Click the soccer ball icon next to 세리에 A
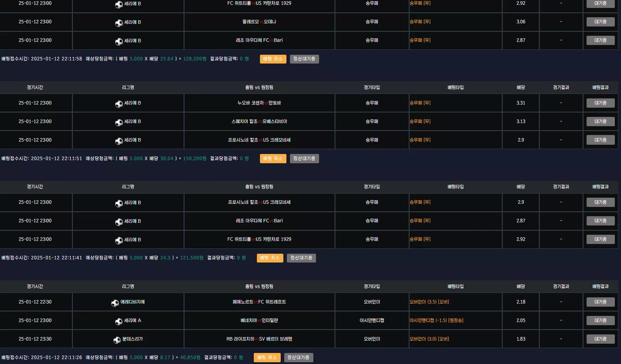Image resolution: width=621 pixels, height=364 pixels. 119,322
